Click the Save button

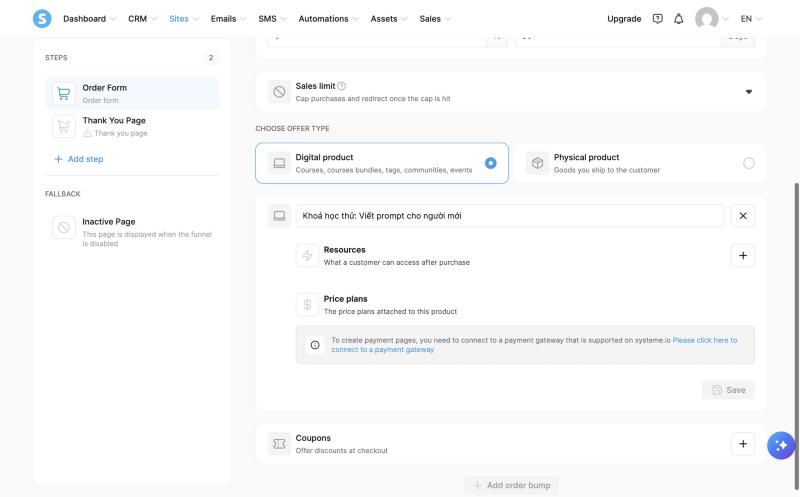pos(728,390)
